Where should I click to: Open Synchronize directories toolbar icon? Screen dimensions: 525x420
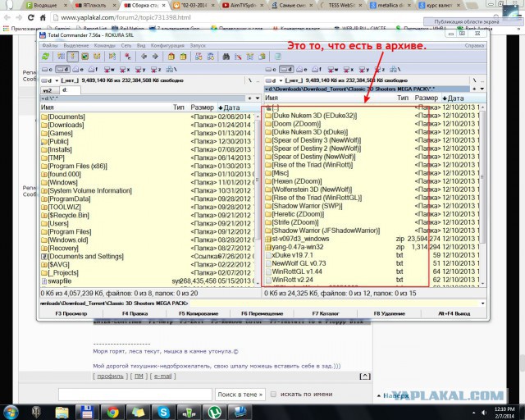coord(250,57)
